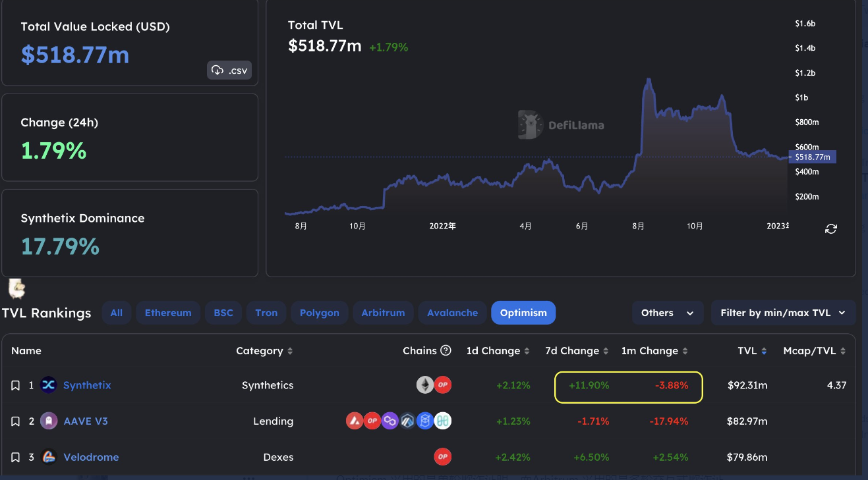Click the Chains help question-mark icon
Image resolution: width=868 pixels, height=480 pixels.
(446, 350)
